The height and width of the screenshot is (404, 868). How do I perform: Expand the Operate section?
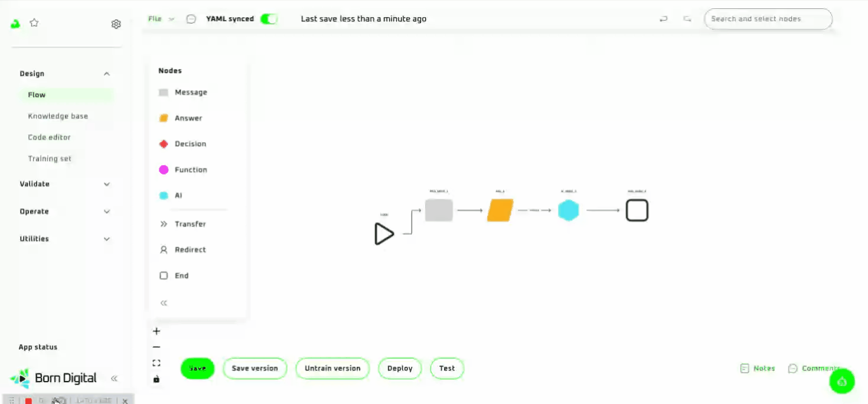pos(107,211)
